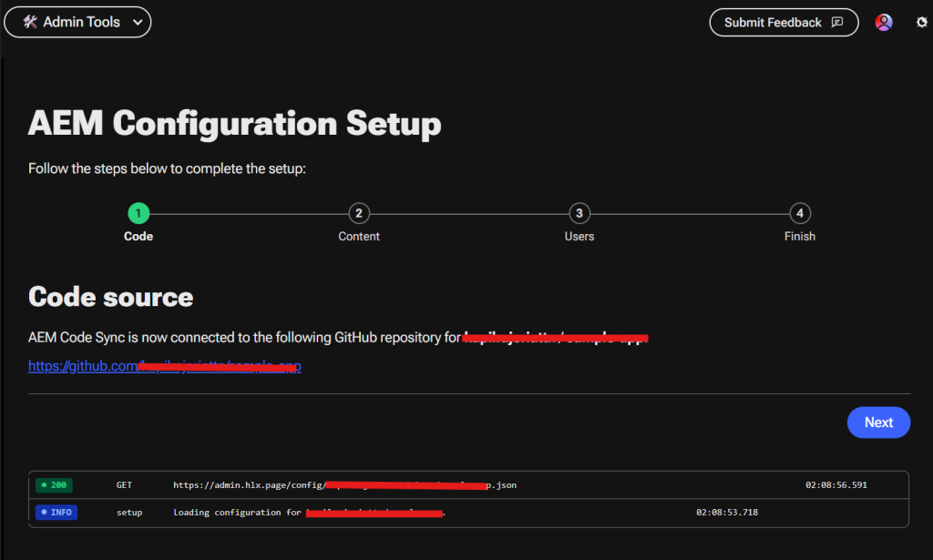Click the blue Next button
Viewport: 933px width, 560px height.
click(x=878, y=423)
